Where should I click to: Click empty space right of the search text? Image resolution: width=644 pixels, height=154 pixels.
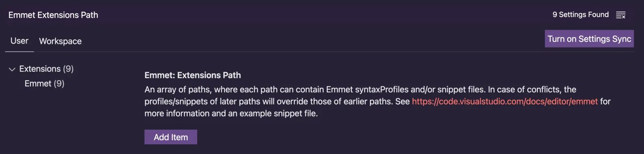322,15
